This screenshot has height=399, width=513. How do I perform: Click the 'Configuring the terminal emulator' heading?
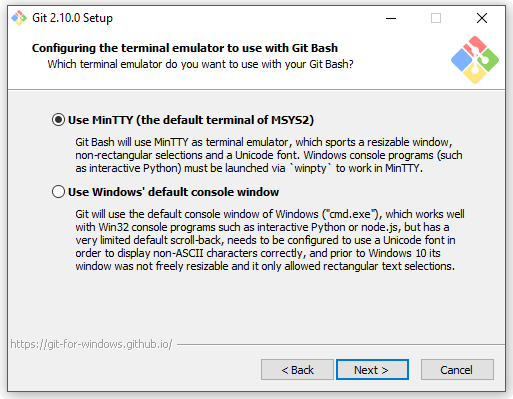[185, 48]
